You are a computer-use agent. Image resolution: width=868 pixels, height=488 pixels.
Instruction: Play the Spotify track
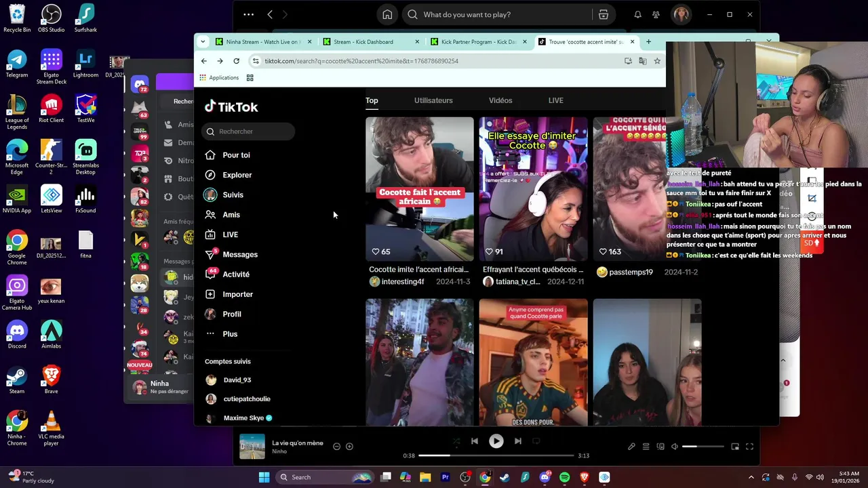496,441
